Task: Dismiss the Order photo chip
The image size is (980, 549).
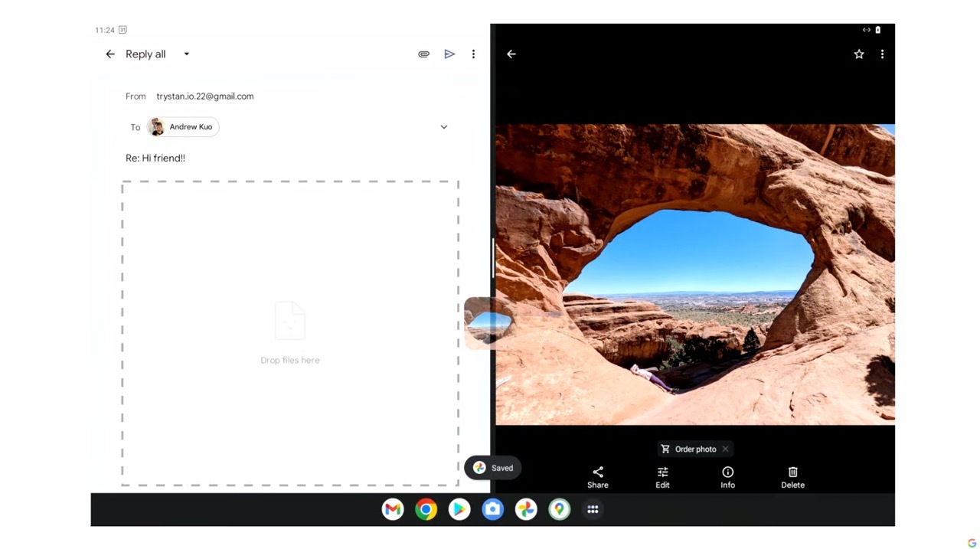Action: pyautogui.click(x=725, y=449)
